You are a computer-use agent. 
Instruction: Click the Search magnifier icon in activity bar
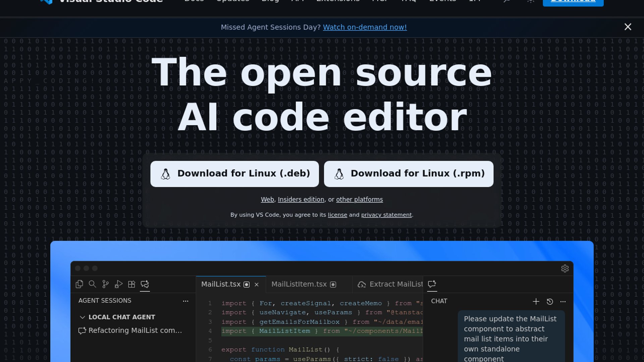92,284
